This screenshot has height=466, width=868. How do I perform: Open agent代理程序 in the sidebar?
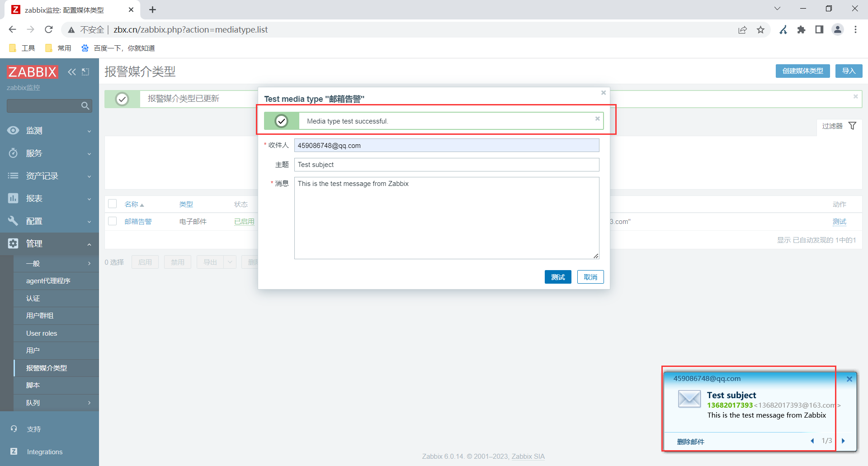tap(56, 281)
